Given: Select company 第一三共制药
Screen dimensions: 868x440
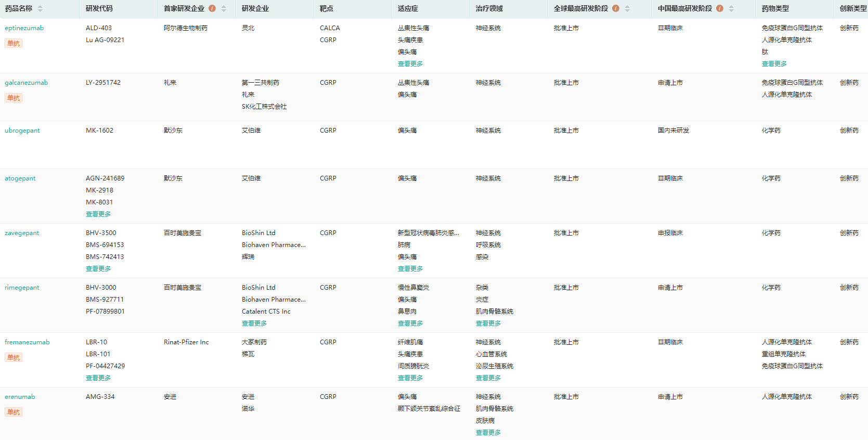Looking at the screenshot, I should [x=261, y=83].
